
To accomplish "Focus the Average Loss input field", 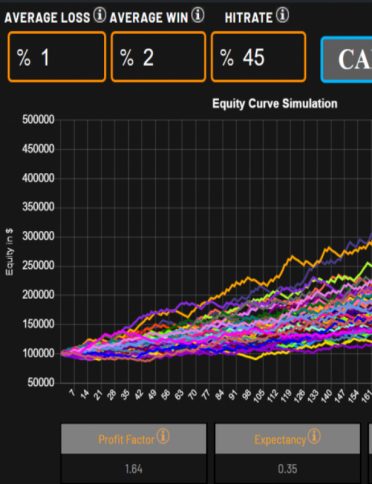I will click(x=57, y=57).
